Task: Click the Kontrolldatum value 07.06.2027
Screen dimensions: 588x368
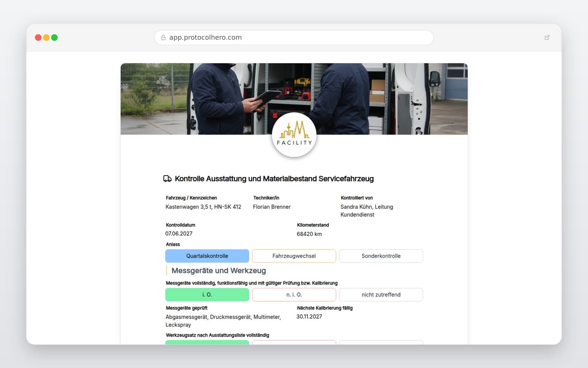Action: (x=179, y=234)
